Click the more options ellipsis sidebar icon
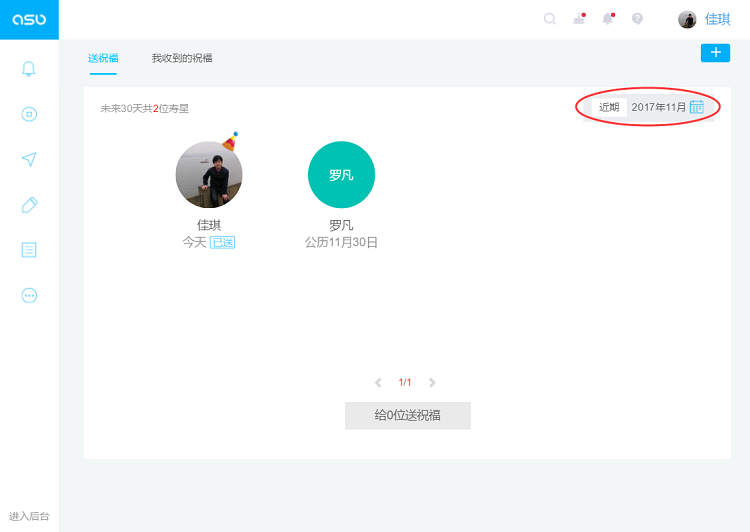This screenshot has height=532, width=750. pos(29,295)
